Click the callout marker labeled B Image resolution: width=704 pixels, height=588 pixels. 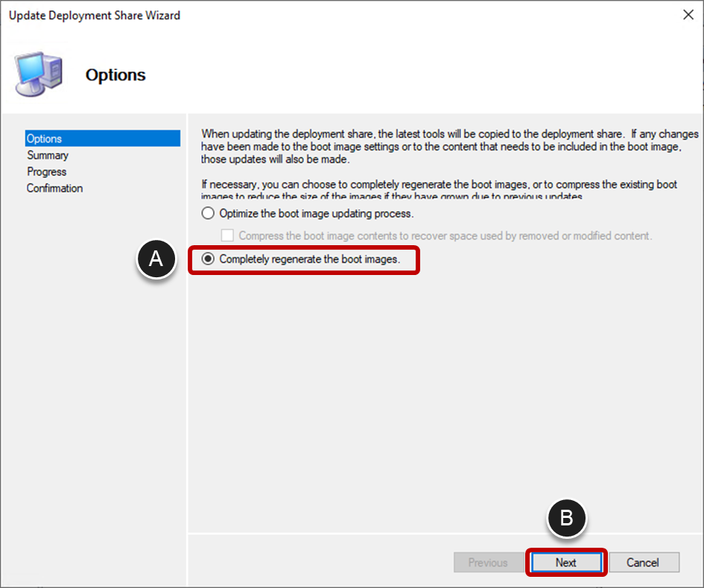pos(567,518)
